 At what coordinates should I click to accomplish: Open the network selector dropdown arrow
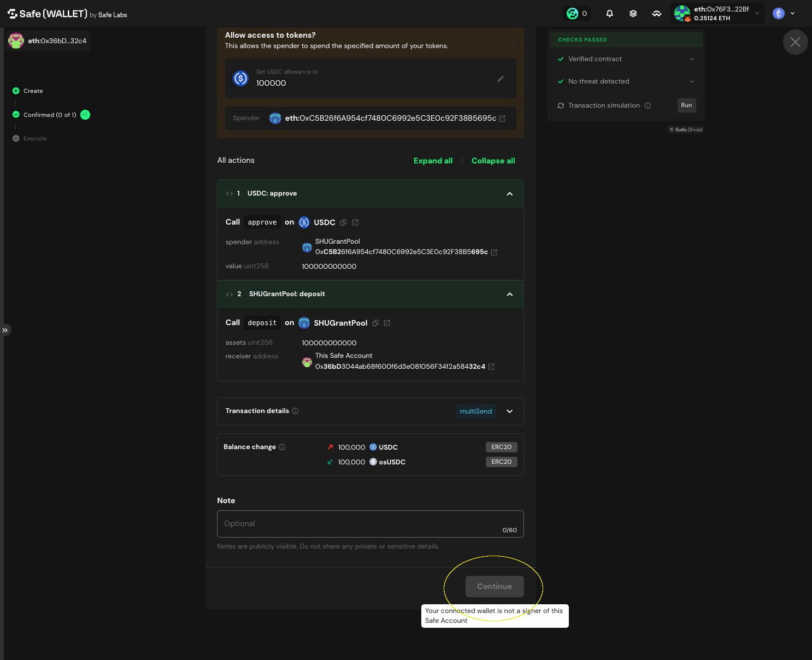tap(792, 14)
